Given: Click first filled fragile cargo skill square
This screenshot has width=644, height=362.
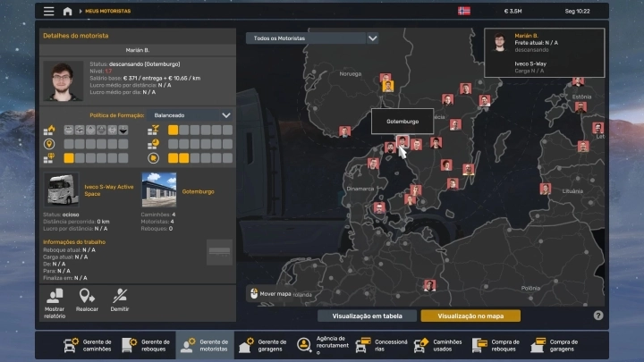Looking at the screenshot, I should point(173,130).
